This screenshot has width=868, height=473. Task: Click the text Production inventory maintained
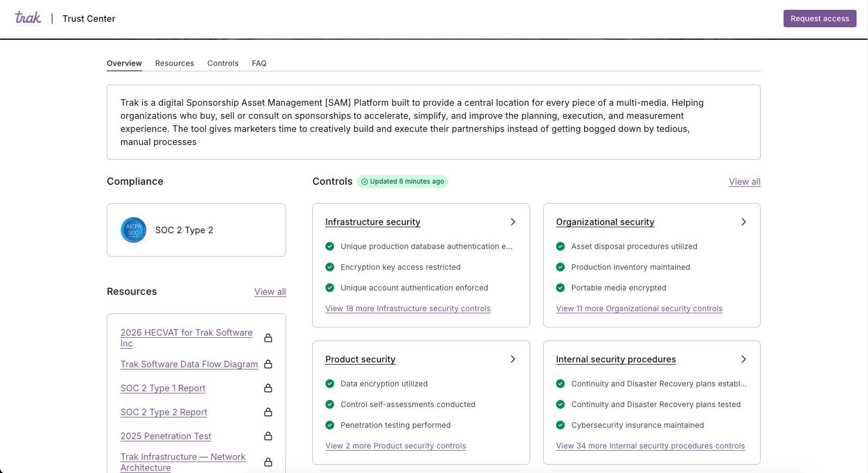click(x=630, y=267)
